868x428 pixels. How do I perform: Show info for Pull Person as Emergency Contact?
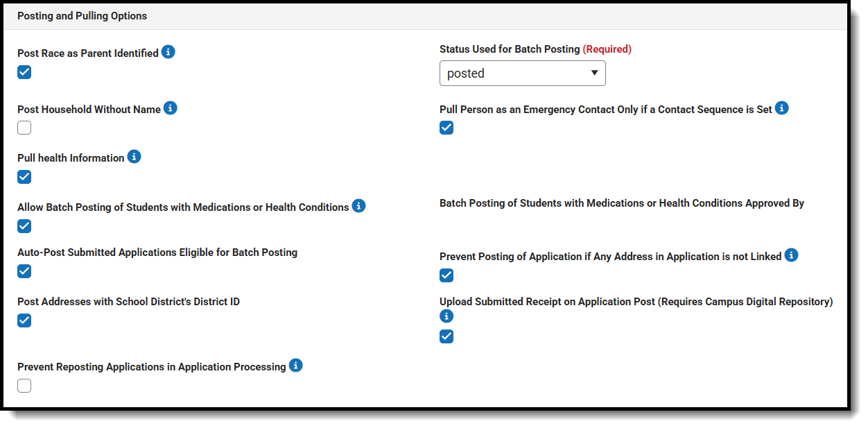click(x=781, y=108)
